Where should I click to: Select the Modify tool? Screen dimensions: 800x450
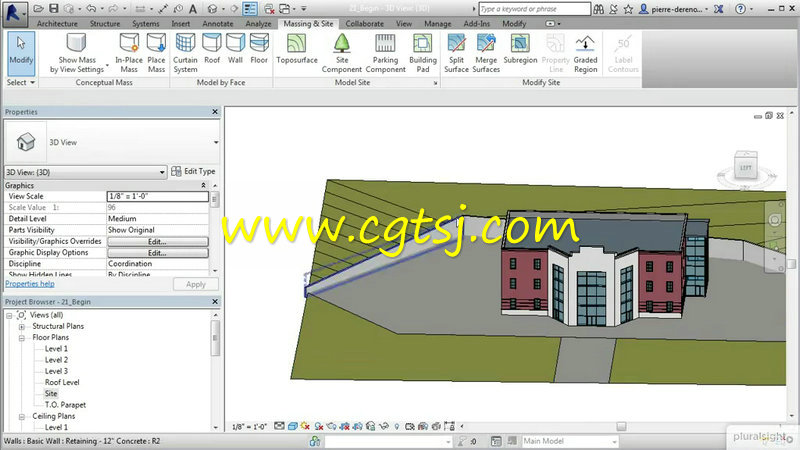click(x=21, y=53)
